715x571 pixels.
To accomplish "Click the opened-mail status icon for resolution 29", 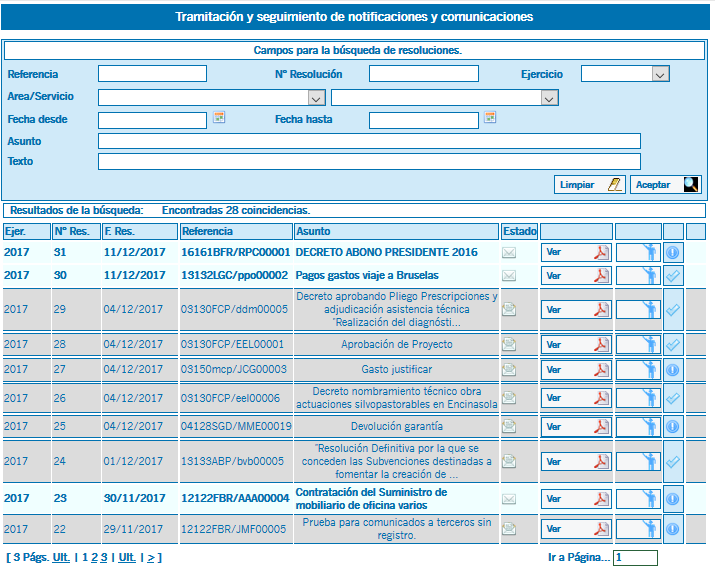I will (x=509, y=310).
